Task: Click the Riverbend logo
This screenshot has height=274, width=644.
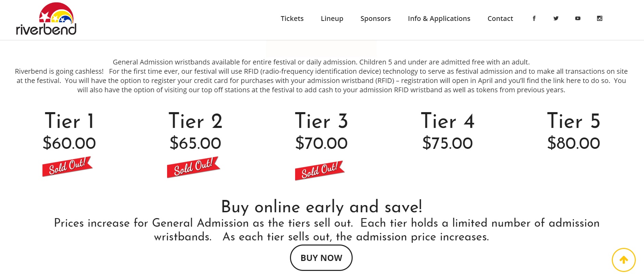Action: [46, 19]
